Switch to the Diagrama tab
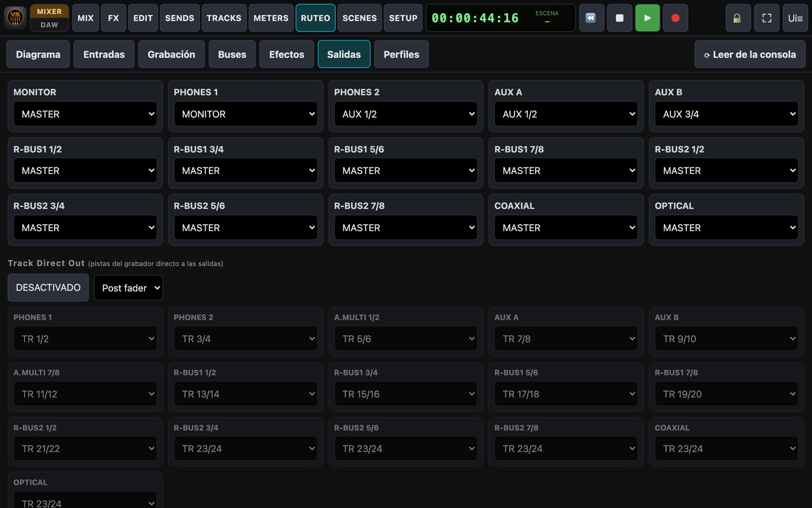The height and width of the screenshot is (508, 812). coord(38,54)
